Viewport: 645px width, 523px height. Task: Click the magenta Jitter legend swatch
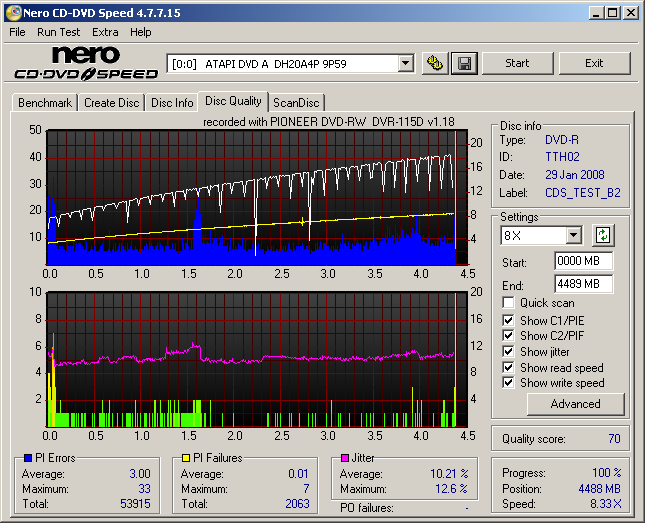[x=345, y=458]
